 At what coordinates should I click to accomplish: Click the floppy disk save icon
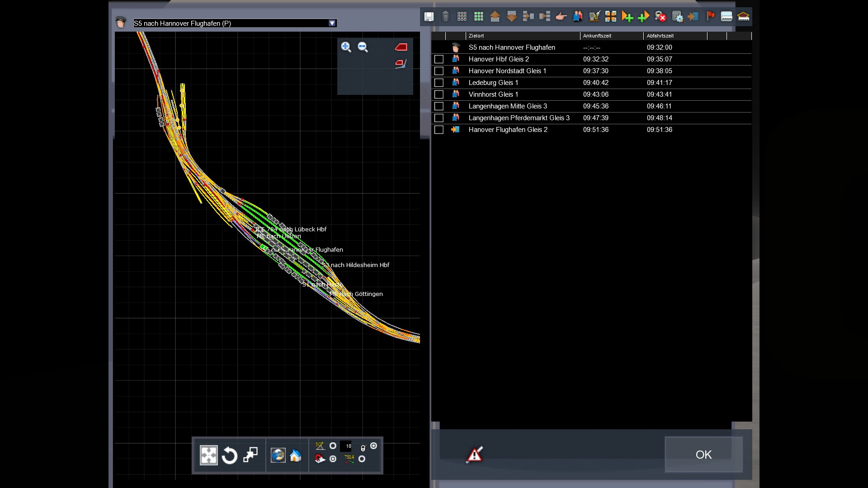pyautogui.click(x=429, y=17)
